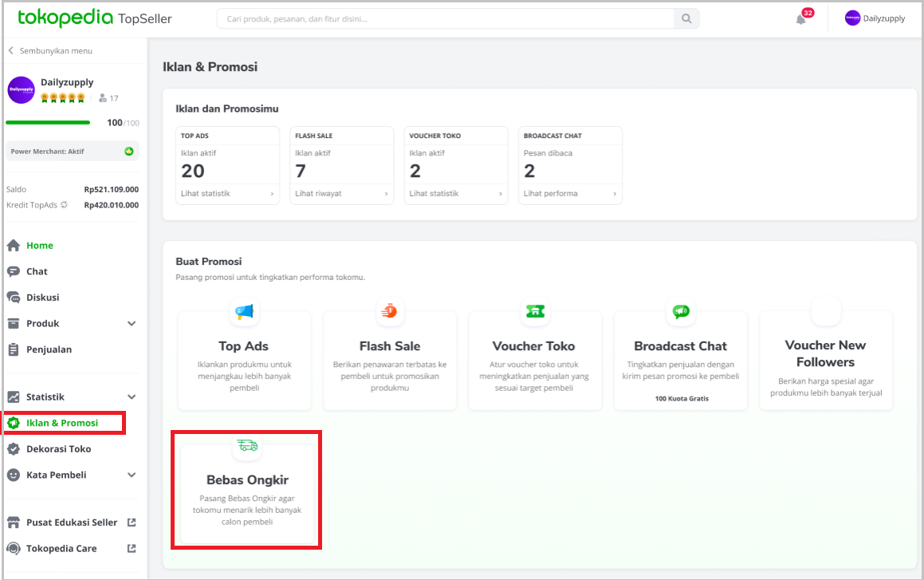Click the five-star shop rating
The height and width of the screenshot is (580, 924).
coord(62,98)
